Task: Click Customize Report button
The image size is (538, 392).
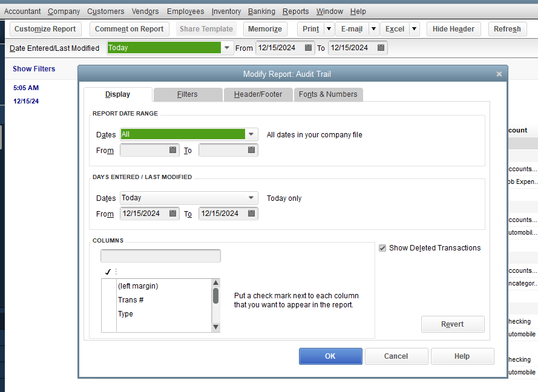Action: [x=45, y=29]
